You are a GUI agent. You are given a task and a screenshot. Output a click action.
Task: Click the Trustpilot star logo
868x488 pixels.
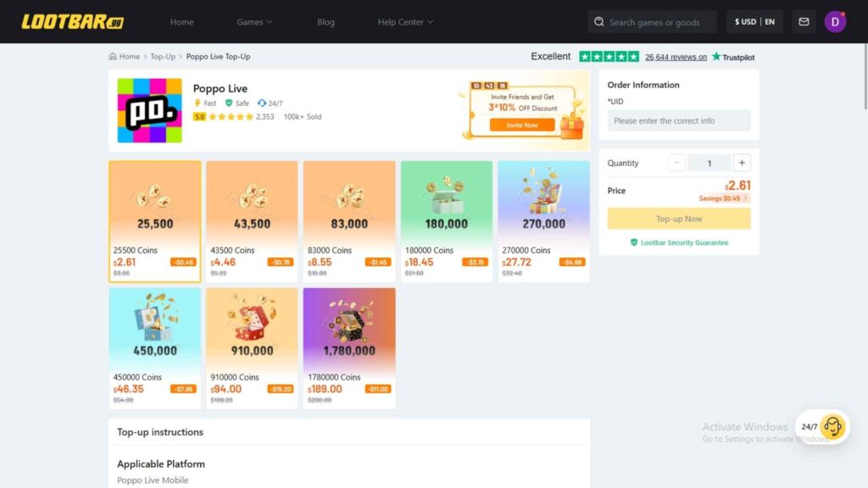(716, 57)
